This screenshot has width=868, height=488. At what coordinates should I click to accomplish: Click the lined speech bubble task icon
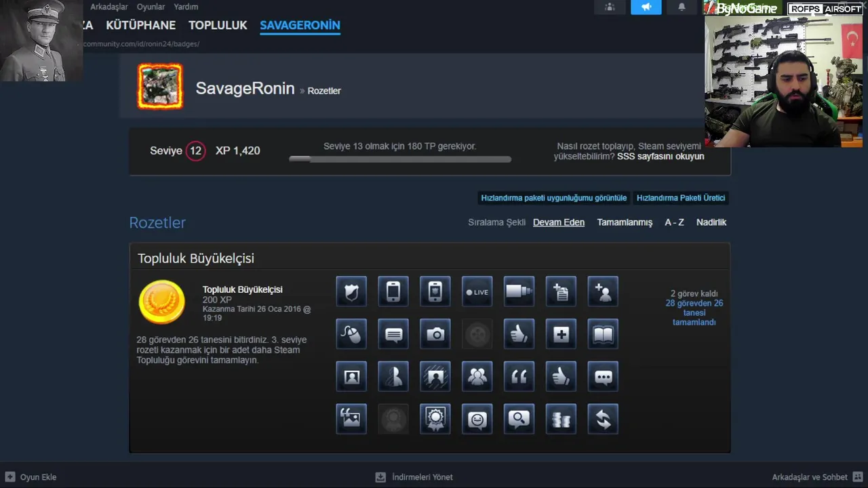coord(393,334)
